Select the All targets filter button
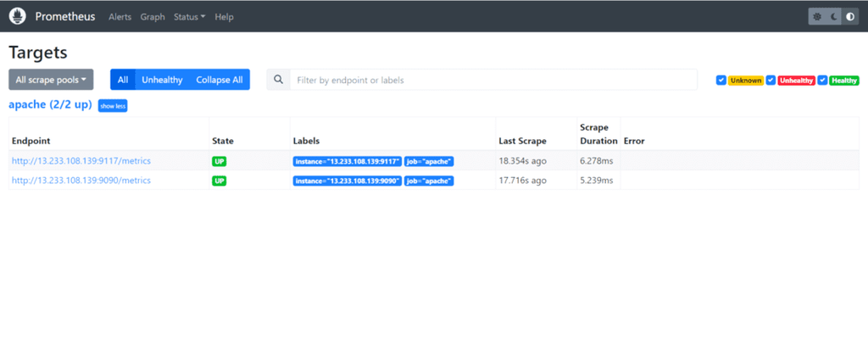This screenshot has height=340, width=868. pos(123,80)
